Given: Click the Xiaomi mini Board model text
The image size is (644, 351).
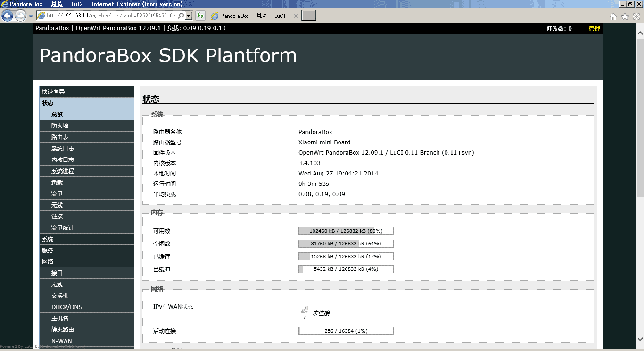Looking at the screenshot, I should coord(324,142).
